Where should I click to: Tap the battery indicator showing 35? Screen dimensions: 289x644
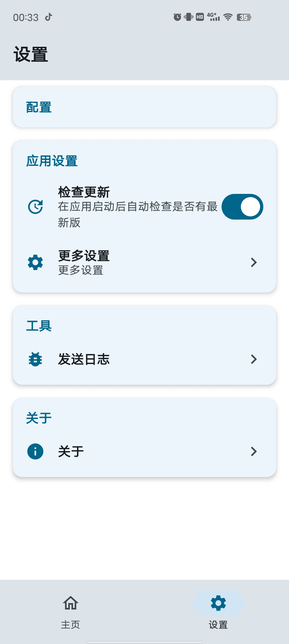244,17
